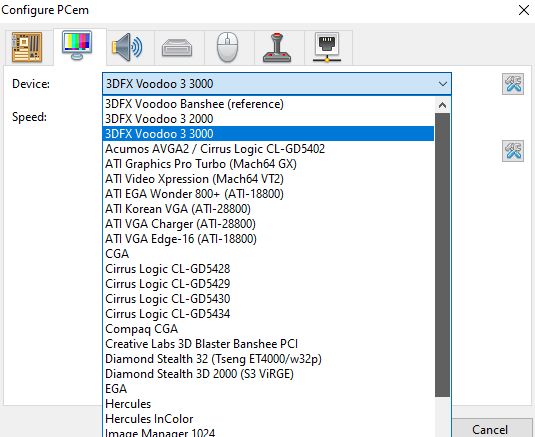535x437 pixels.
Task: Open the sound speaker settings tab
Action: pos(127,47)
